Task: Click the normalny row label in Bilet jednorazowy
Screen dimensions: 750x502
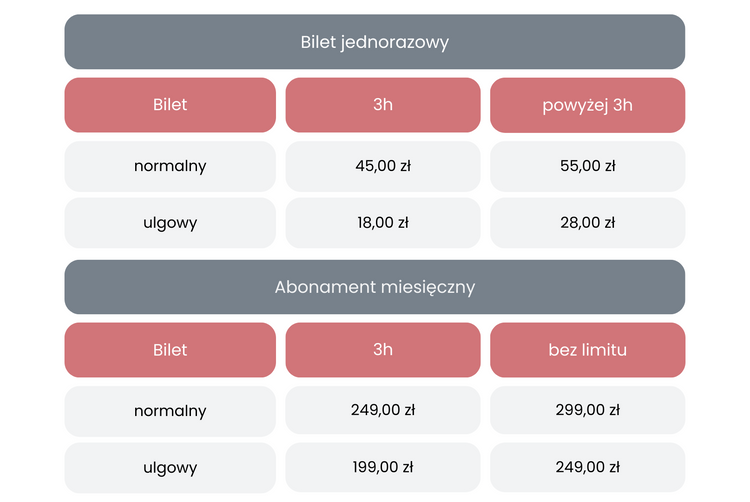Action: [170, 166]
